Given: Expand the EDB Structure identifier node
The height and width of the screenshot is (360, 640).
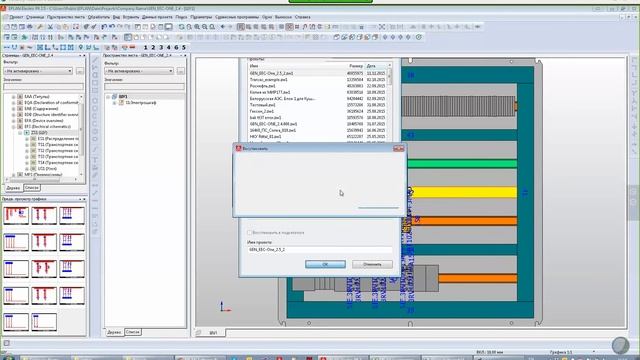Looking at the screenshot, I should 13,115.
